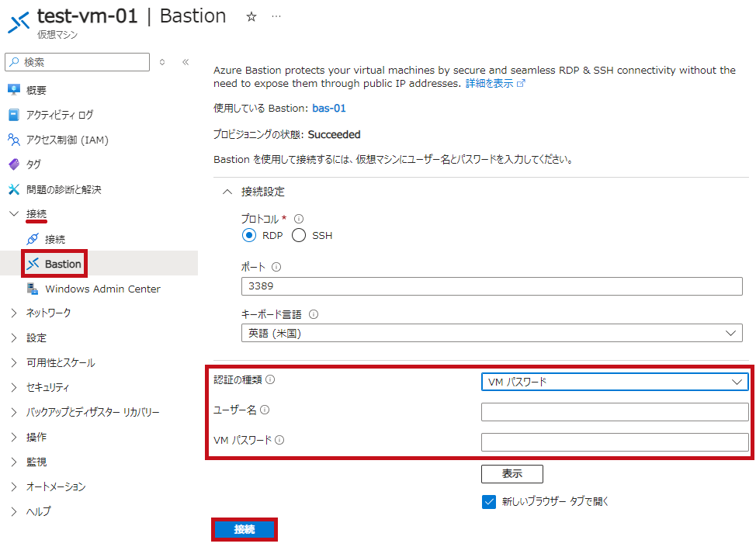The width and height of the screenshot is (756, 547).
Task: Open the more options ellipsis in header
Action: (276, 16)
